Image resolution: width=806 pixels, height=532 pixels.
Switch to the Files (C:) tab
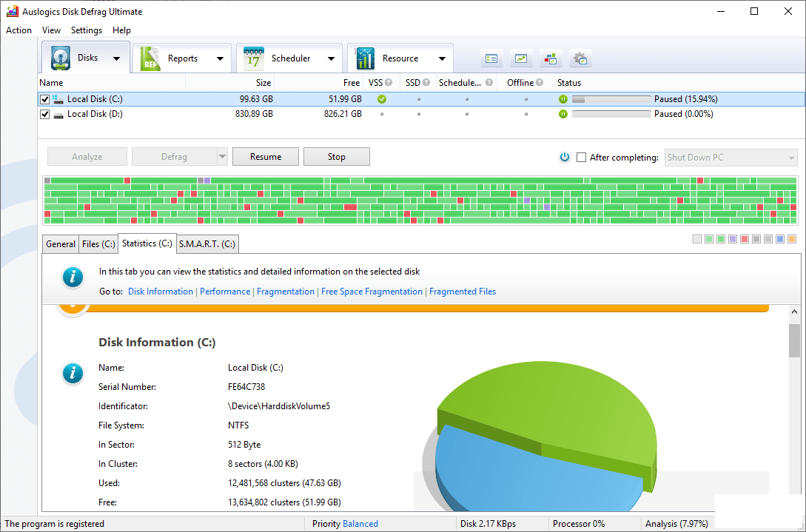tap(98, 244)
